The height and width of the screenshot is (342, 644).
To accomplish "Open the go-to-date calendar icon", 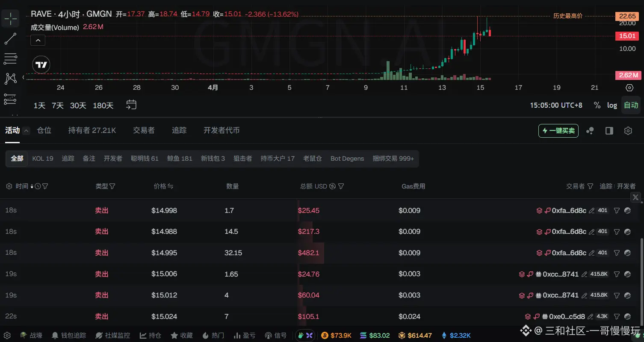I will (x=131, y=105).
